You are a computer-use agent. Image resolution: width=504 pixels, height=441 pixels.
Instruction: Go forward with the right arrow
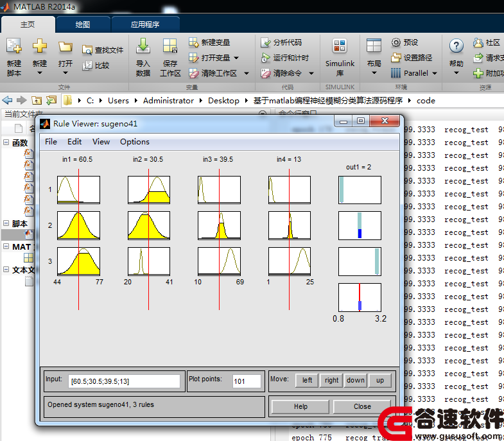[x=22, y=101]
